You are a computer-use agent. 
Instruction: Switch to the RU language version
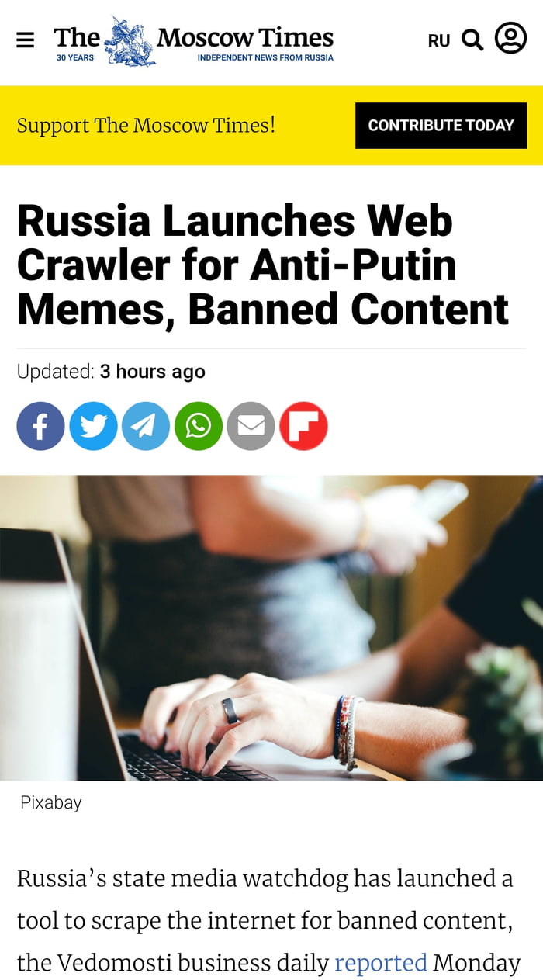439,40
